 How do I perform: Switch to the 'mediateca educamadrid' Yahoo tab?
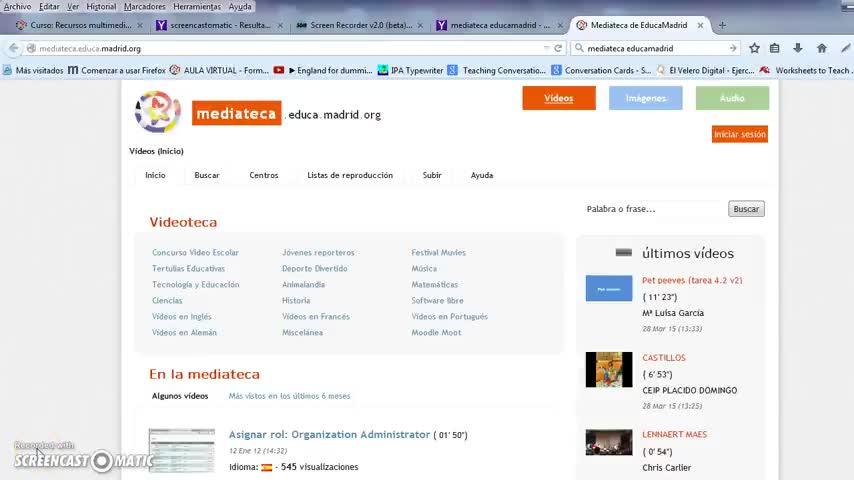pos(498,25)
